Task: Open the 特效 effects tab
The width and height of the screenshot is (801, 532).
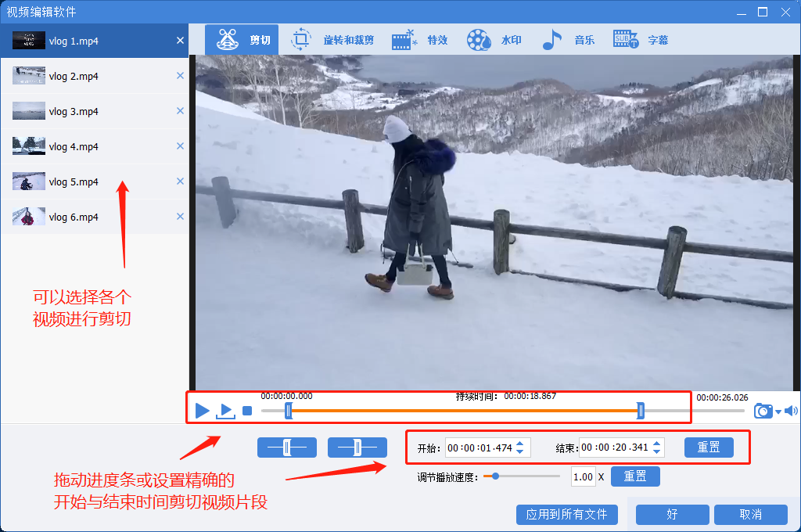Action: pyautogui.click(x=419, y=39)
